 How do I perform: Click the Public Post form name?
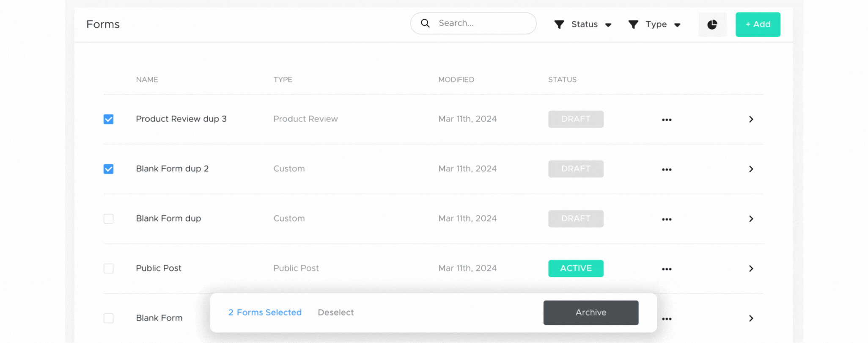[159, 268]
